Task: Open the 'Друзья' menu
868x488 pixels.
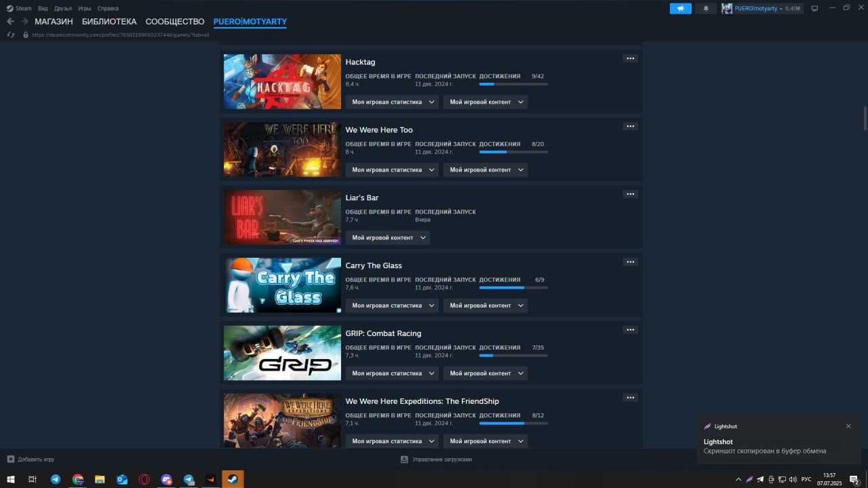Action: [x=63, y=8]
